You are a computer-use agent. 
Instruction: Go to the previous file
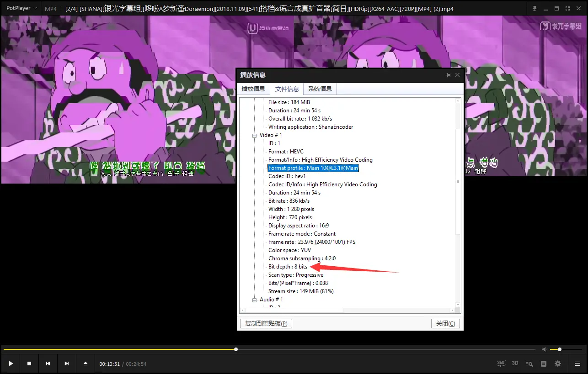tap(48, 363)
